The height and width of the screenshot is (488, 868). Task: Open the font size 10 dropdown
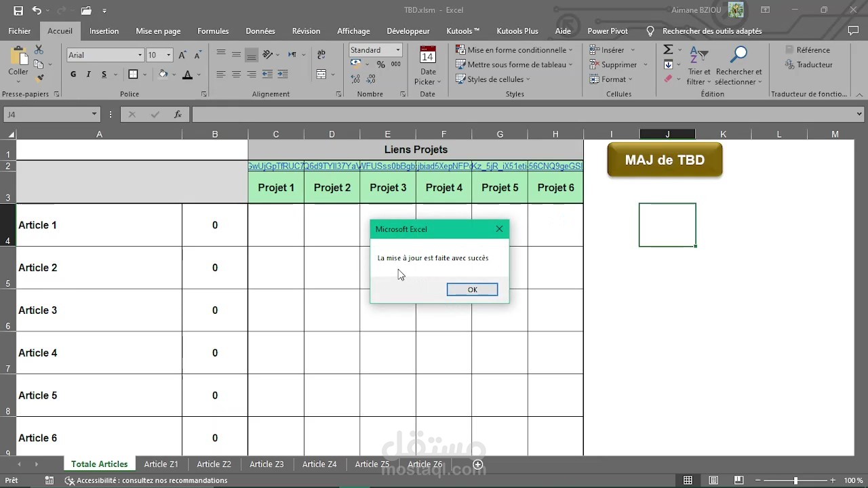pos(169,55)
